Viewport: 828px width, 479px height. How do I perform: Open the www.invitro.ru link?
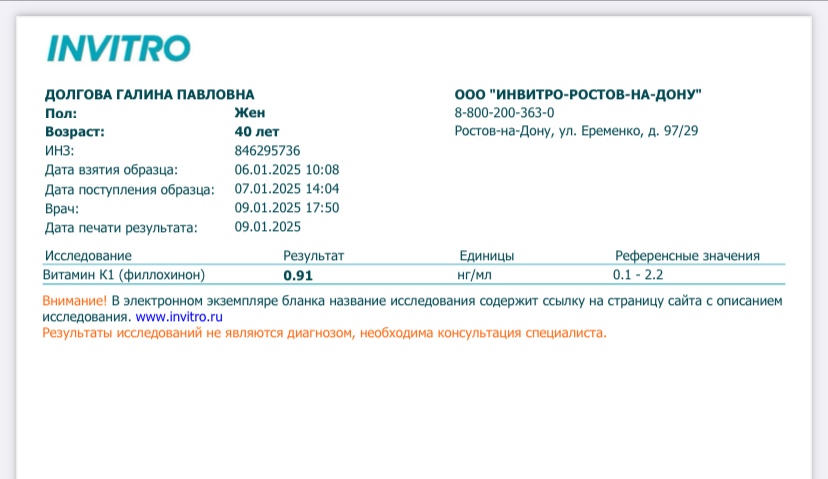(179, 317)
